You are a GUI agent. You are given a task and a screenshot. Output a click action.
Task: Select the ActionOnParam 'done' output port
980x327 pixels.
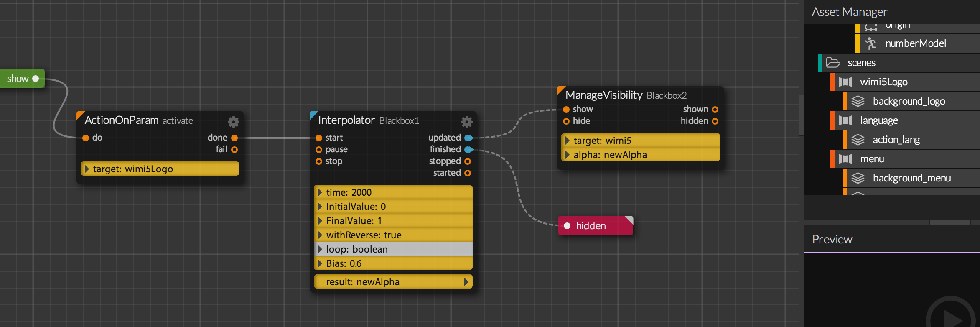(234, 138)
